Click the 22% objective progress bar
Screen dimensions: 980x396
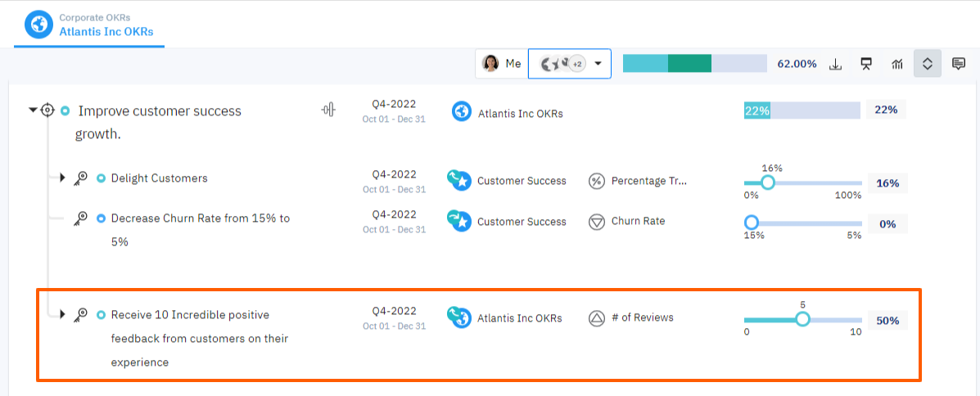click(x=802, y=110)
